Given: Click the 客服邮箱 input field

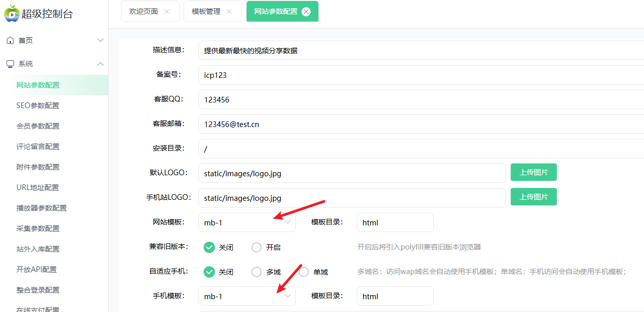Looking at the screenshot, I should tap(420, 124).
